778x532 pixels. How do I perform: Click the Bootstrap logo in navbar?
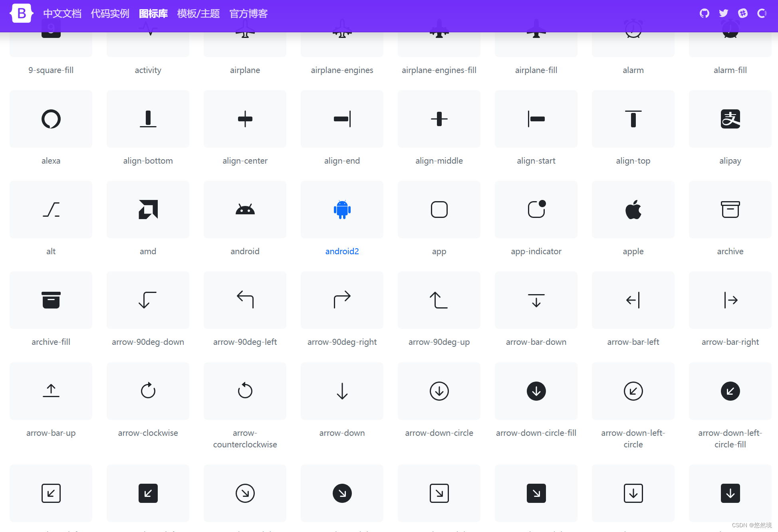point(21,13)
